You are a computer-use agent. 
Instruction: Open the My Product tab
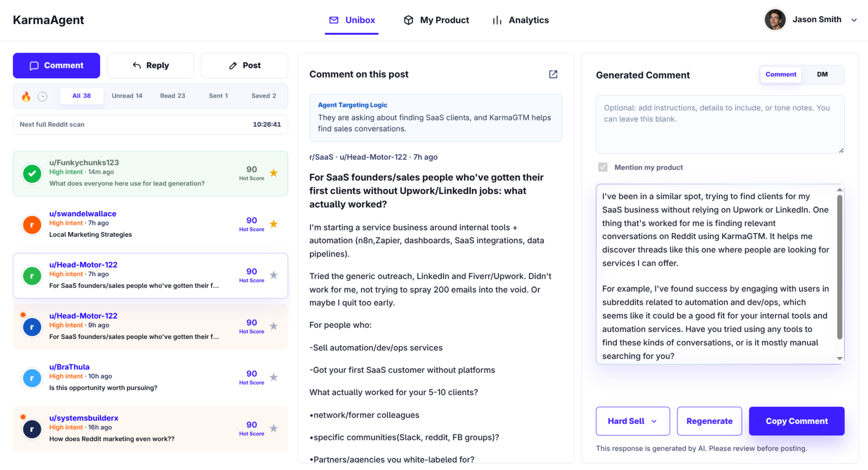pos(436,20)
